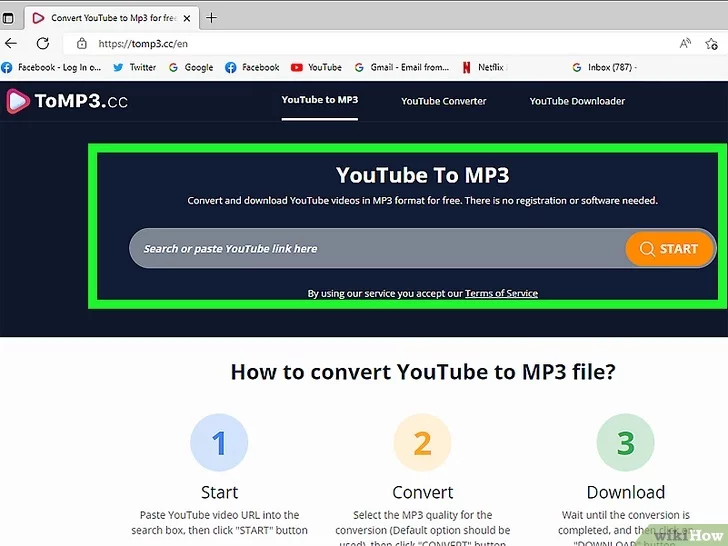
Task: Open the YouTube bookmark
Action: coord(316,67)
